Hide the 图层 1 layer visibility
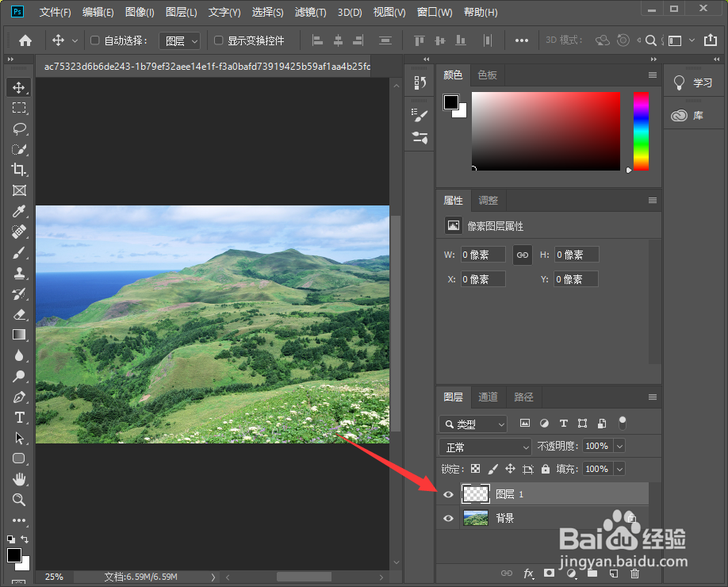 point(448,494)
